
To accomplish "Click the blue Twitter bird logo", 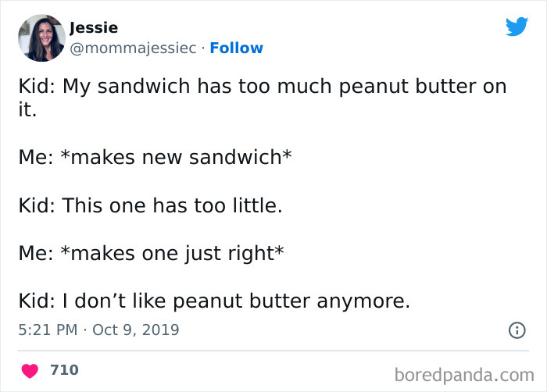I will [x=517, y=27].
